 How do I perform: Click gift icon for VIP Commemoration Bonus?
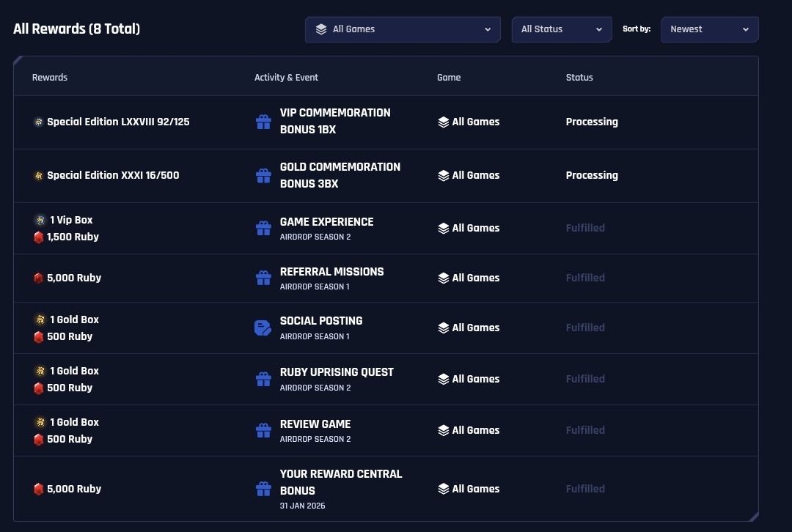[263, 122]
